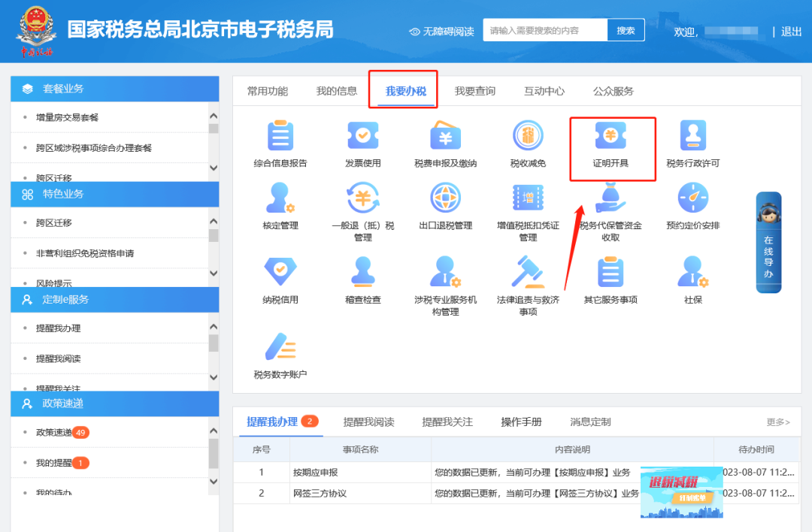Select the 税收减免 icon
Image resolution: width=812 pixels, height=532 pixels.
528,138
